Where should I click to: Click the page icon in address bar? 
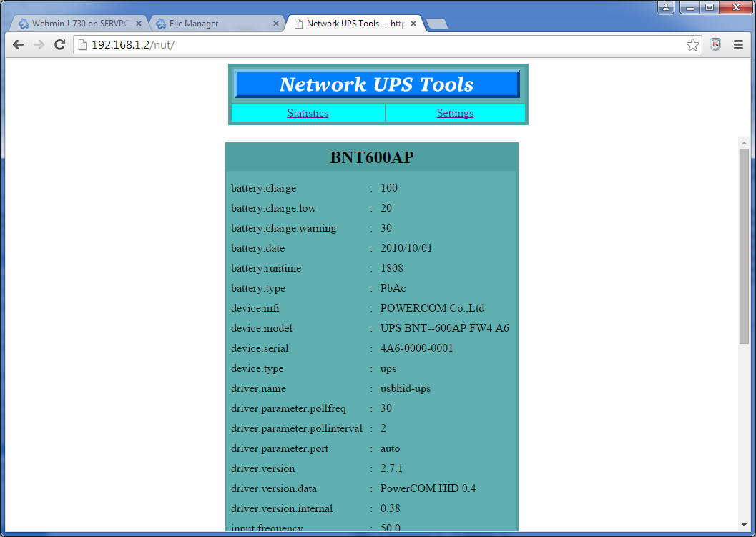[x=82, y=45]
